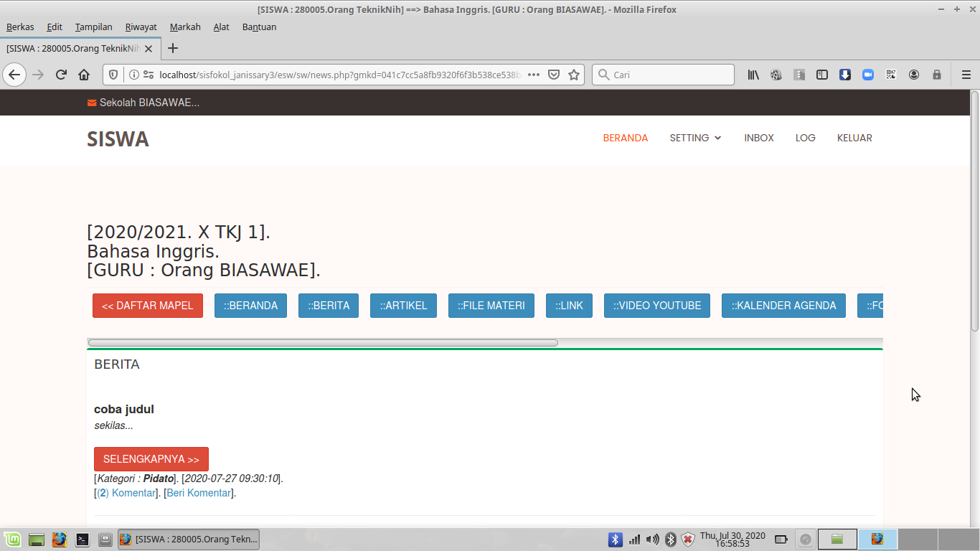The image size is (980, 551).
Task: Open the INBOX page
Action: (x=759, y=138)
